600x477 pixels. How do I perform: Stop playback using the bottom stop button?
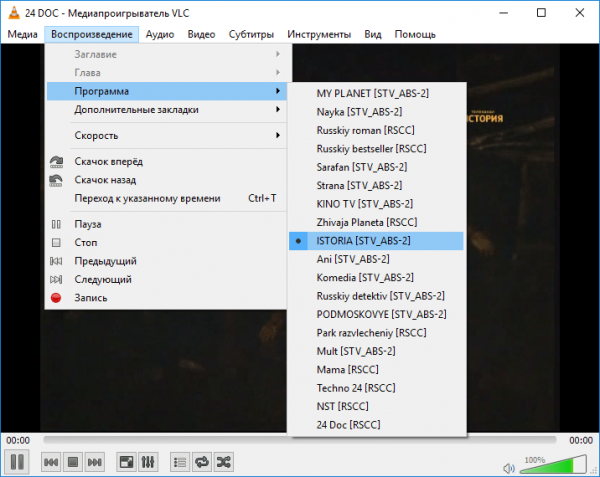(73, 462)
